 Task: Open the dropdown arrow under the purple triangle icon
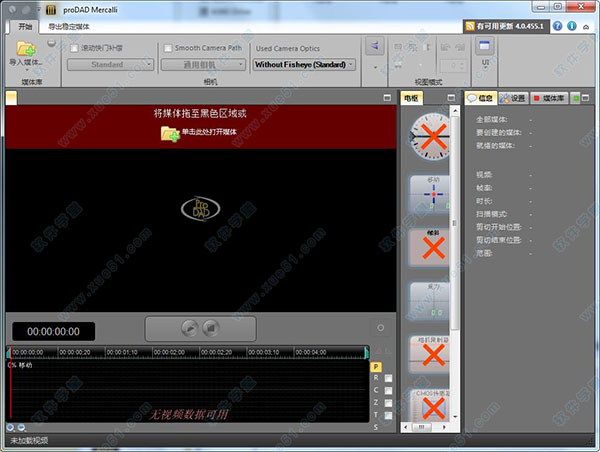[375, 67]
